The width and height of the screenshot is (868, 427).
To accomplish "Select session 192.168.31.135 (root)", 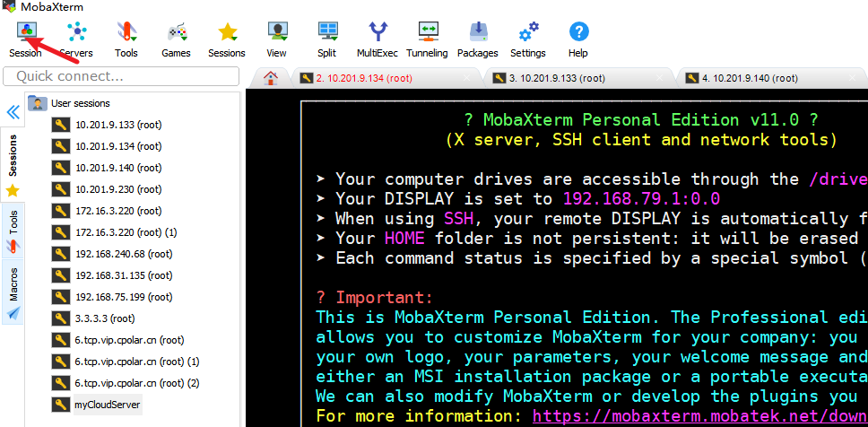I will pos(124,275).
